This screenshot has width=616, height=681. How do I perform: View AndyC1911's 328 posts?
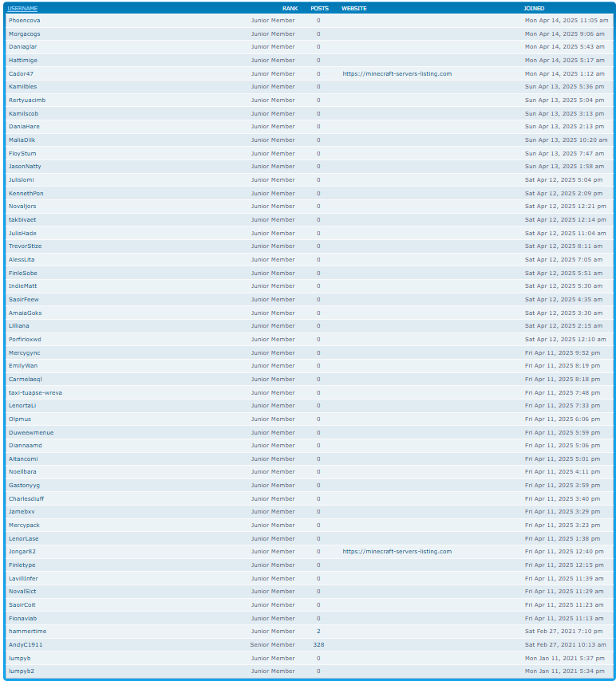coord(318,644)
